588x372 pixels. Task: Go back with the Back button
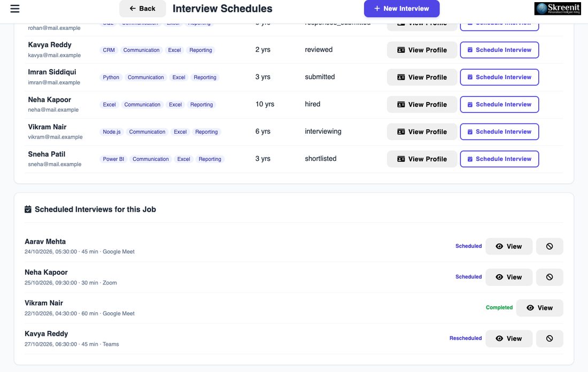[x=143, y=9]
